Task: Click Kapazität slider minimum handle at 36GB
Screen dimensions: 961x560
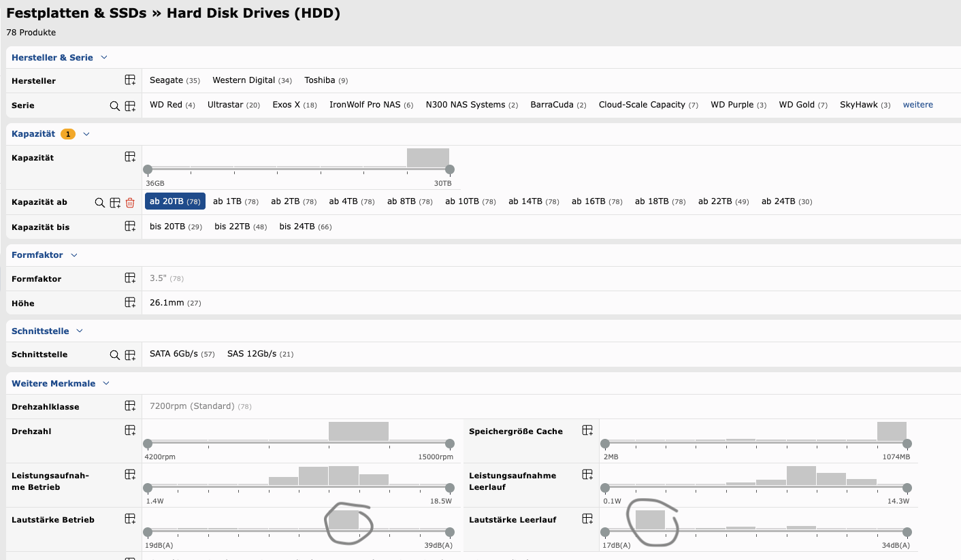Action: click(x=148, y=169)
